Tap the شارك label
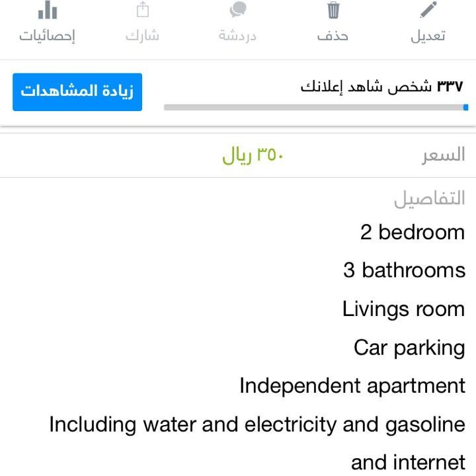 point(143,36)
